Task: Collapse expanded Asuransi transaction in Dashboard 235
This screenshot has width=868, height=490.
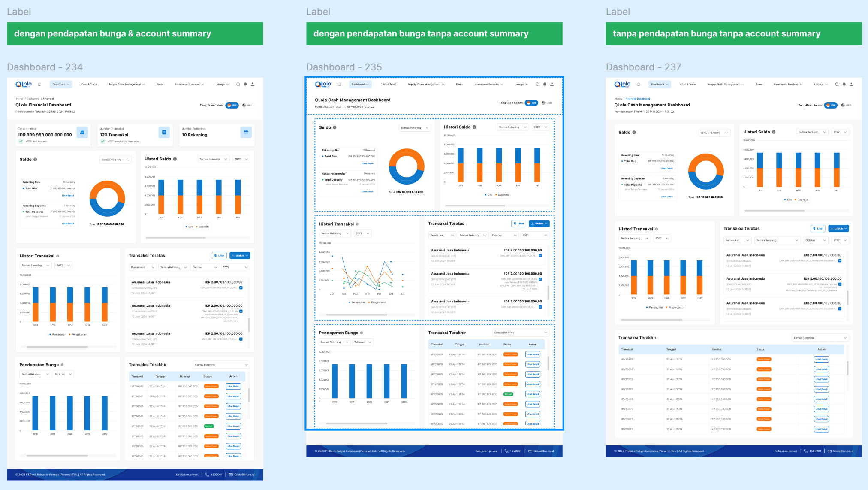Action: 540,279
